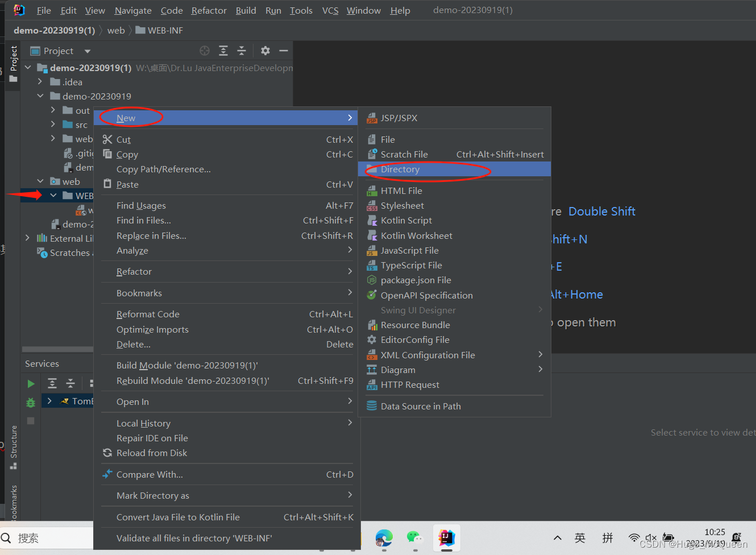The image size is (756, 555).
Task: Hide the Project tool window via minus icon
Action: coord(284,51)
